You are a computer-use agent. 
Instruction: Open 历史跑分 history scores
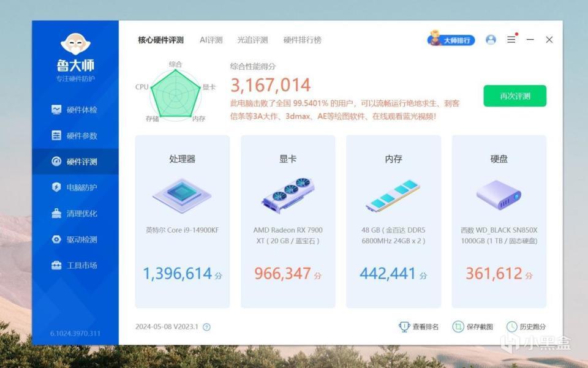point(526,327)
